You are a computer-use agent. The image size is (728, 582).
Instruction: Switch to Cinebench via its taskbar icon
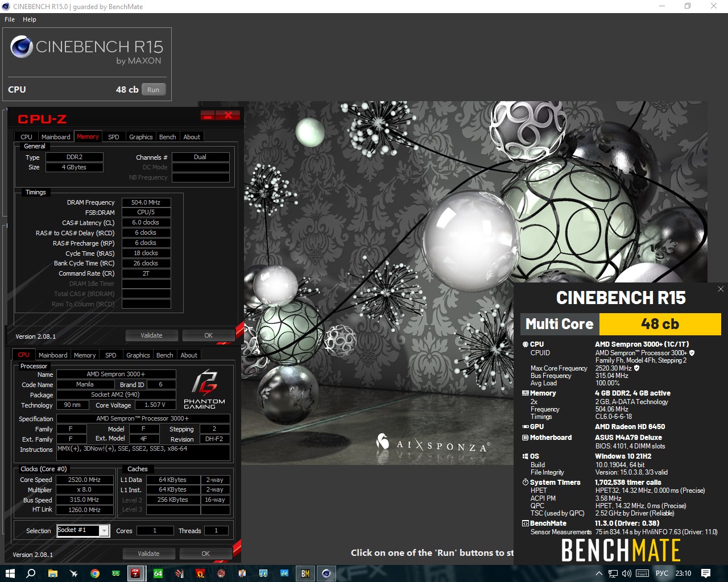[x=326, y=573]
